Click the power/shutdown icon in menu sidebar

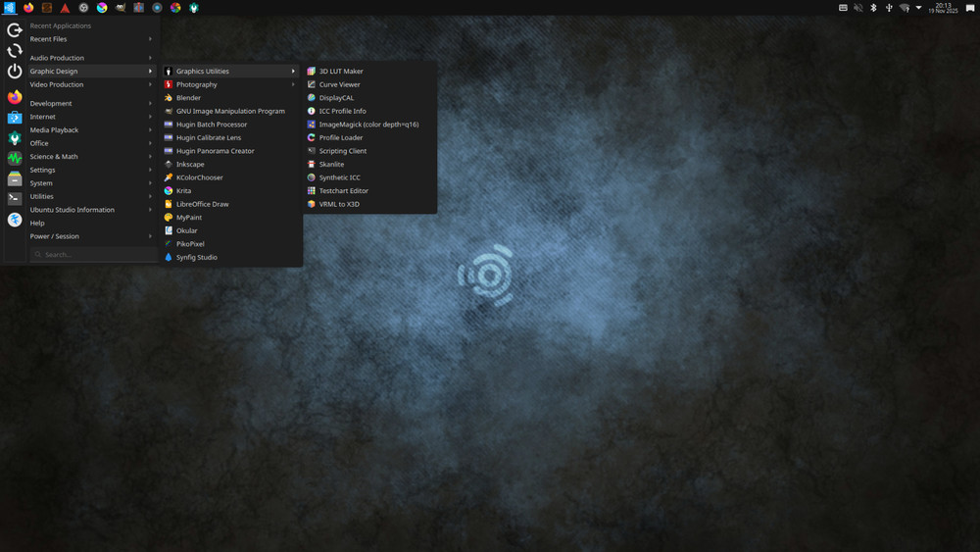click(15, 72)
